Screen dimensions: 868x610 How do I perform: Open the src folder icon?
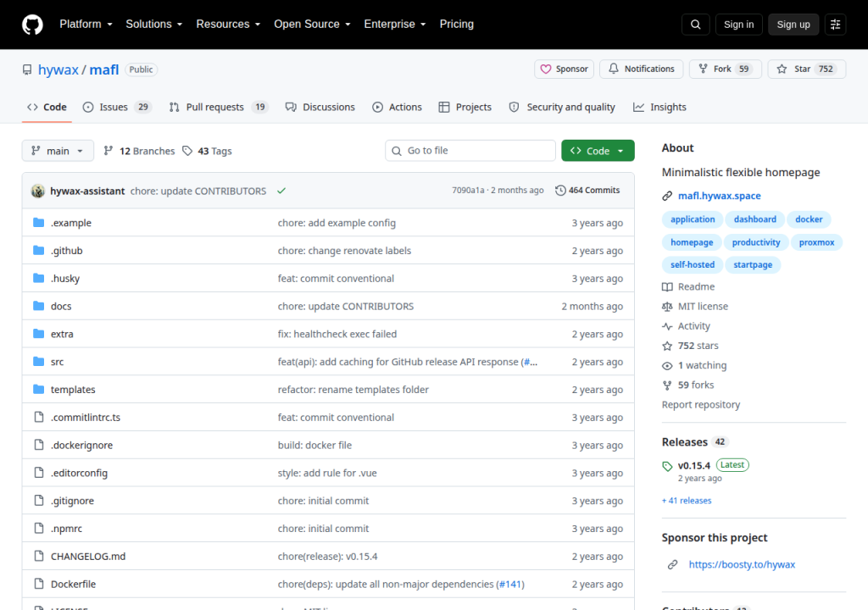pos(38,362)
